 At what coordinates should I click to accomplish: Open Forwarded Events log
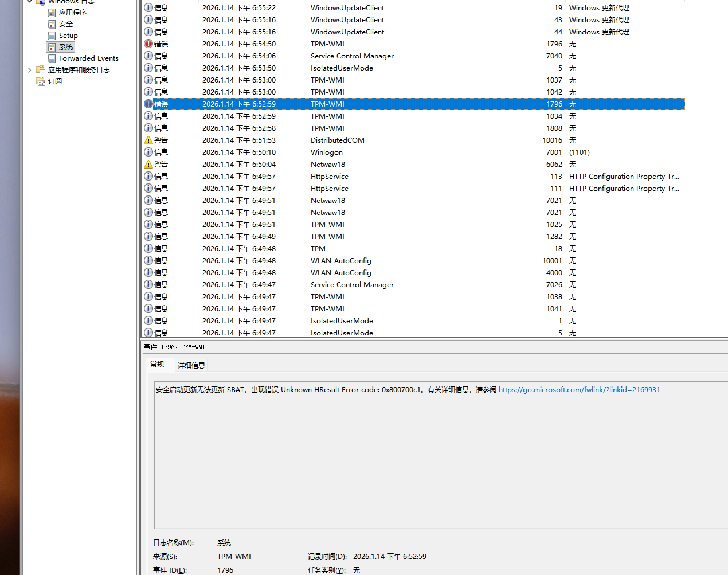pos(88,58)
